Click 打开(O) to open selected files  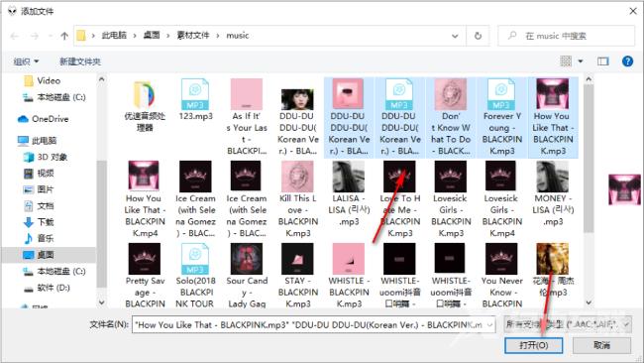tap(533, 345)
